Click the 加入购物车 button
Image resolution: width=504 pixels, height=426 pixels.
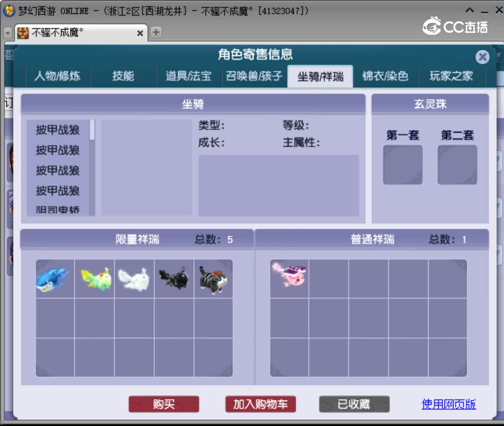click(260, 404)
